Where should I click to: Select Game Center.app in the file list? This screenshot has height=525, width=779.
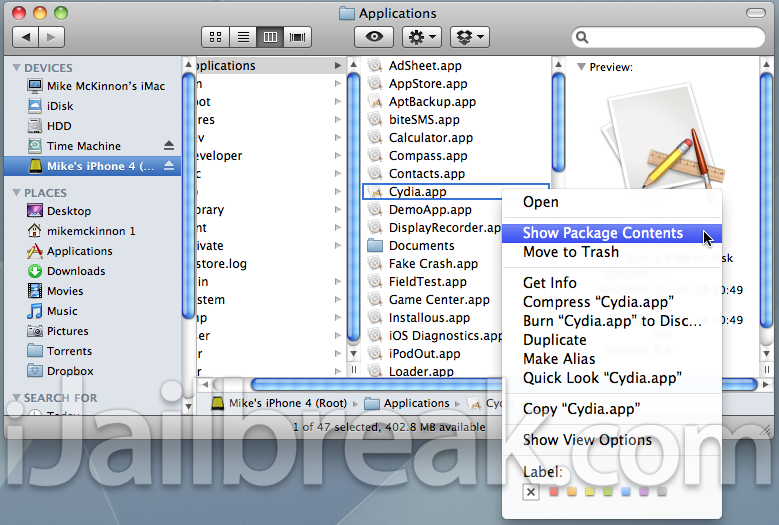click(x=429, y=300)
